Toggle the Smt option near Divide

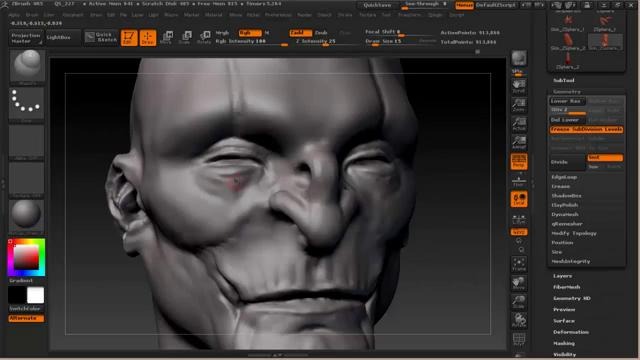tap(605, 158)
